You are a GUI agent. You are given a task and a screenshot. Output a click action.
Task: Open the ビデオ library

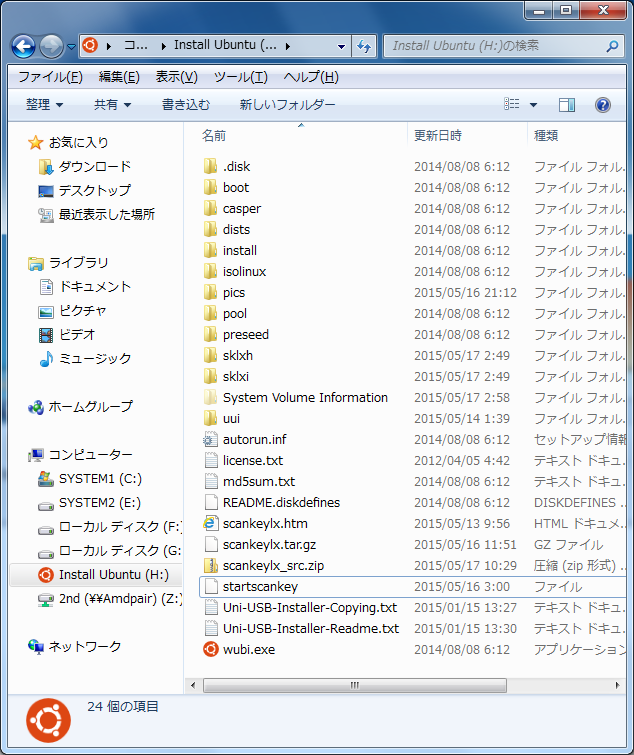click(x=77, y=335)
